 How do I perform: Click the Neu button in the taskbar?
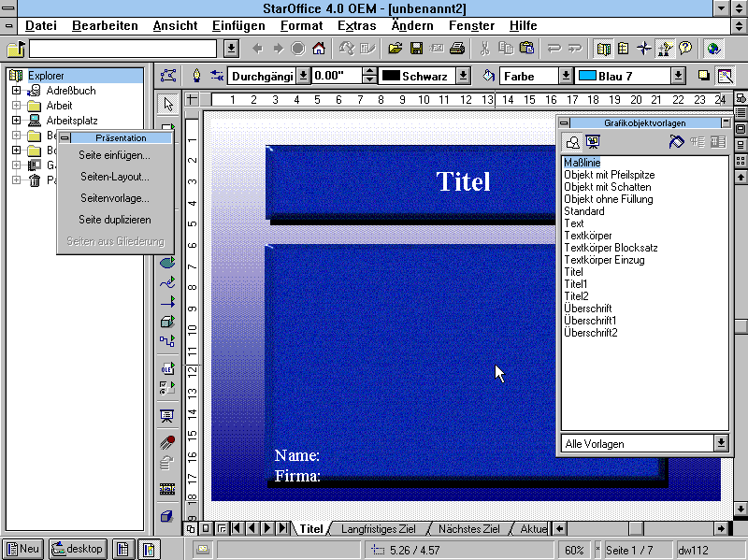pos(22,549)
